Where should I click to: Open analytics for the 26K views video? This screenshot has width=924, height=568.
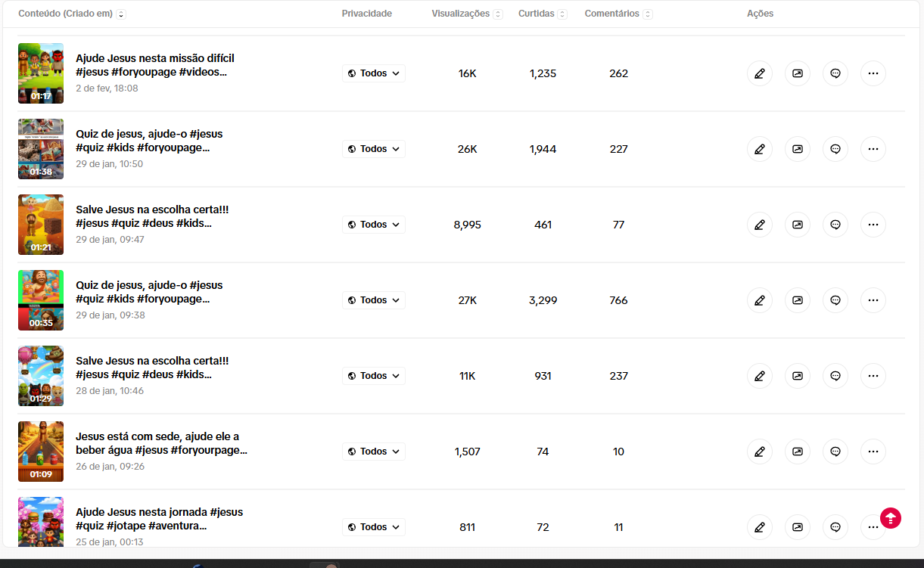[797, 149]
